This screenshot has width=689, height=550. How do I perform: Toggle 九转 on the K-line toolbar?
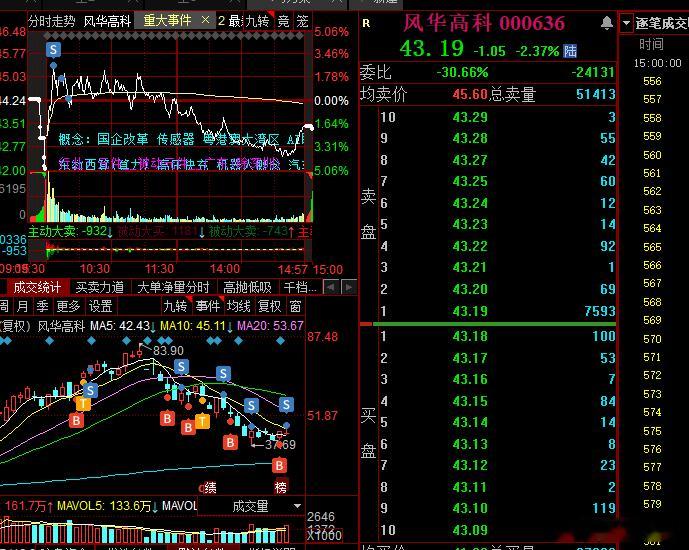(175, 306)
